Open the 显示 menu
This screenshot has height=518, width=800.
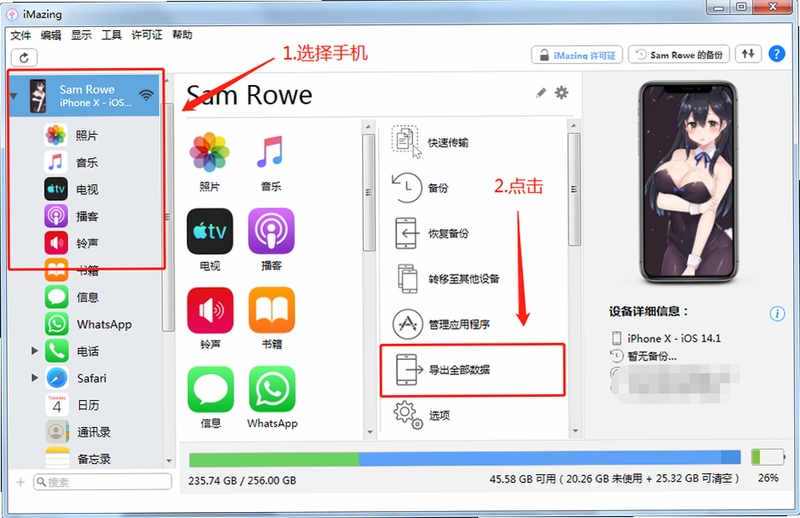click(81, 35)
